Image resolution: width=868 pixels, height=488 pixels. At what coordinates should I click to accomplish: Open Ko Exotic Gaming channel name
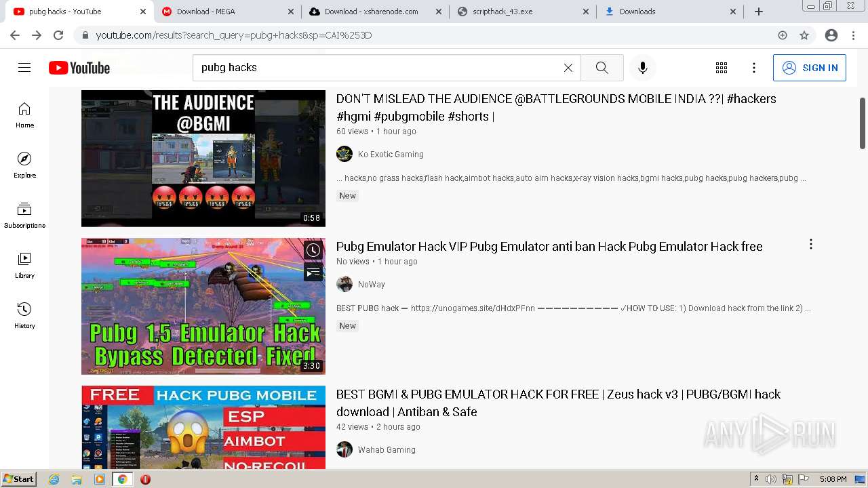[391, 154]
